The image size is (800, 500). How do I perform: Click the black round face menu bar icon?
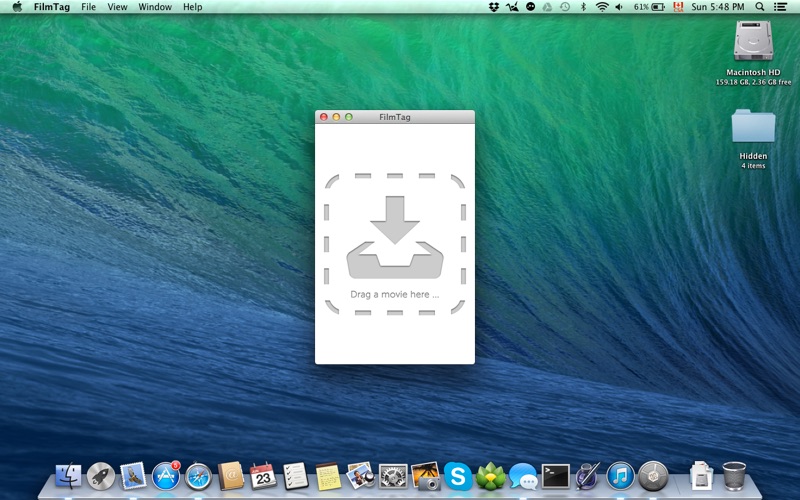pyautogui.click(x=530, y=7)
